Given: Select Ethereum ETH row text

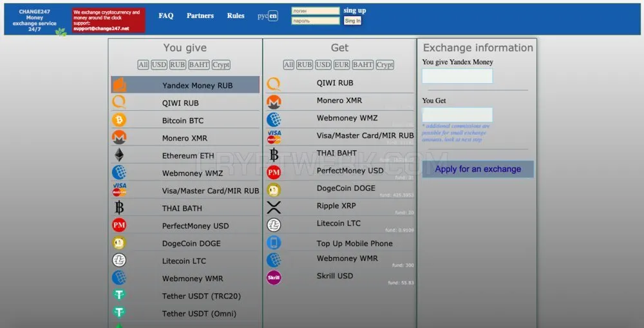Looking at the screenshot, I should (x=188, y=156).
